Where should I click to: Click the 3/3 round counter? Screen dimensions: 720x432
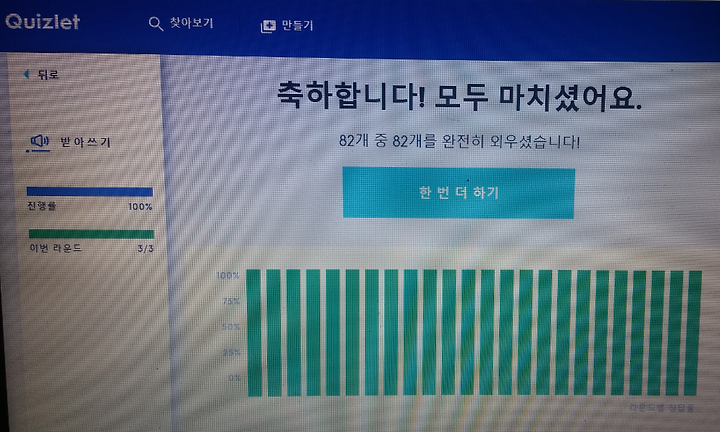pyautogui.click(x=146, y=249)
